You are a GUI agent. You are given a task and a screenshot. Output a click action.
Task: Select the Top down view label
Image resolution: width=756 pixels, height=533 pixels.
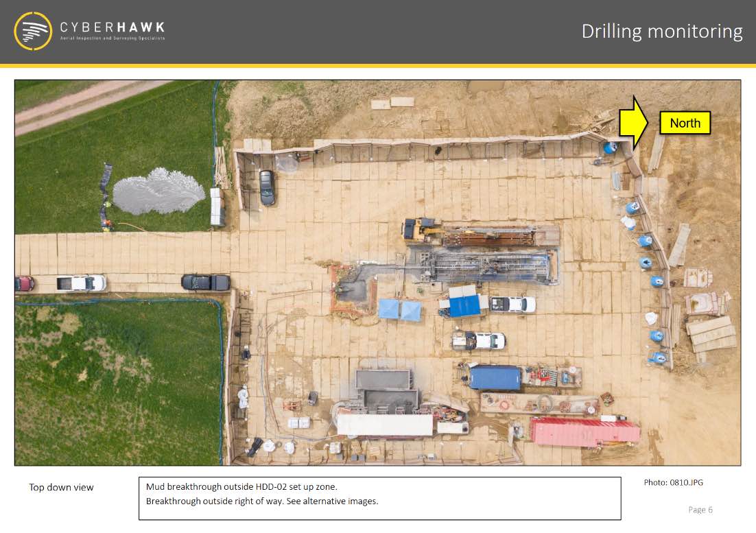tap(61, 488)
